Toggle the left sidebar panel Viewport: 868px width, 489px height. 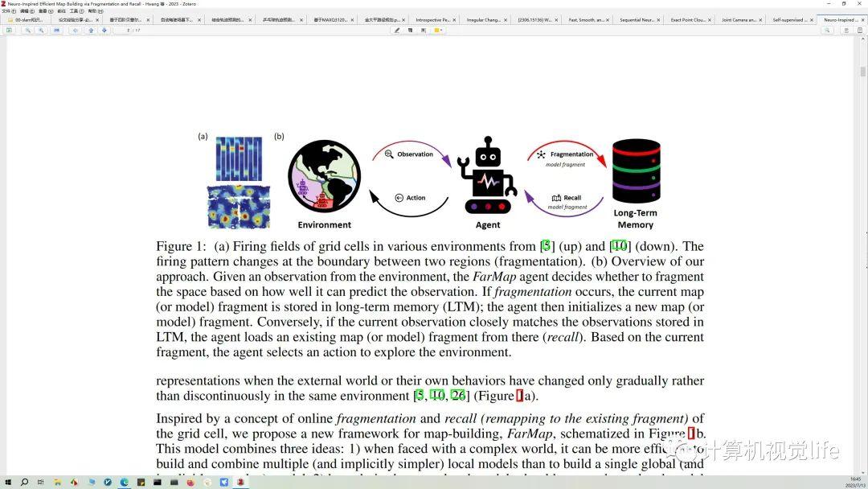pyautogui.click(x=9, y=30)
